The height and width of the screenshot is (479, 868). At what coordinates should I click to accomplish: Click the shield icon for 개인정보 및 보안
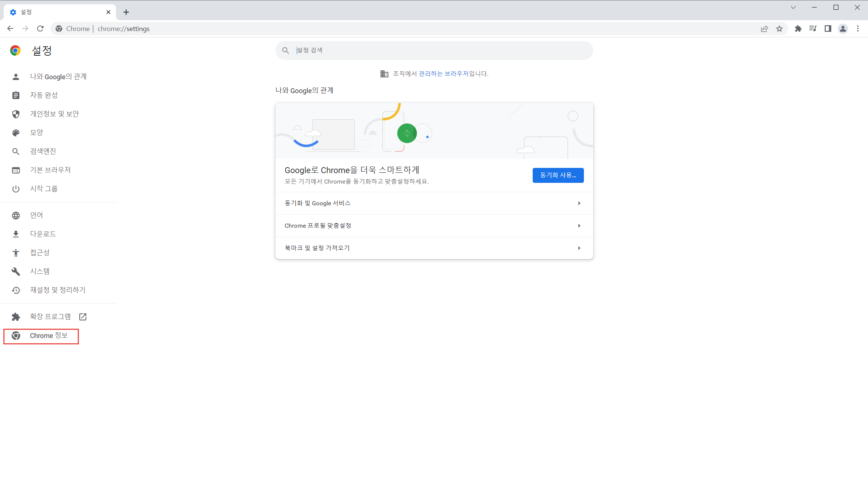(x=16, y=114)
